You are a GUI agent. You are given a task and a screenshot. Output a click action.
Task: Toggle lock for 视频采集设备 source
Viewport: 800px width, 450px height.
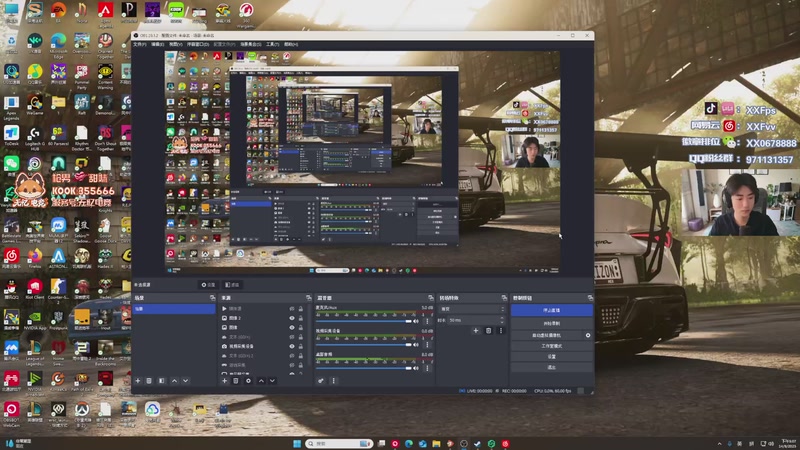(x=301, y=346)
